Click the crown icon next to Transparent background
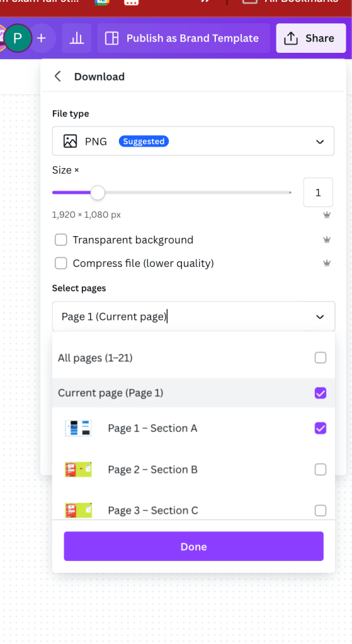The height and width of the screenshot is (644, 352). [327, 240]
